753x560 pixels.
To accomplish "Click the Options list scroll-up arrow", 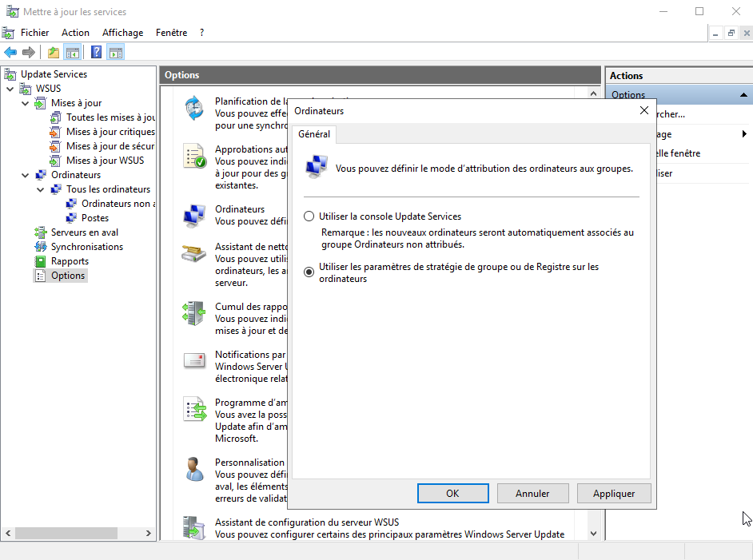I will pyautogui.click(x=594, y=93).
